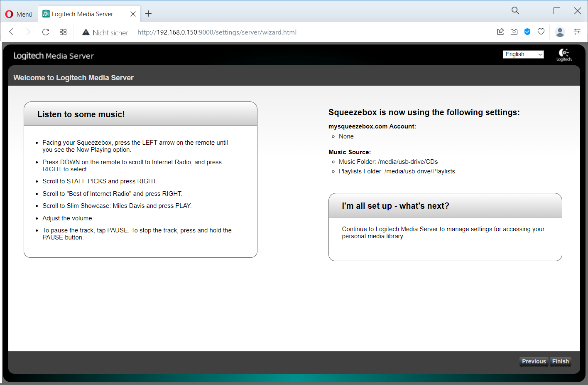588x385 pixels.
Task: Click the Logitech Media Server title
Action: 54,56
